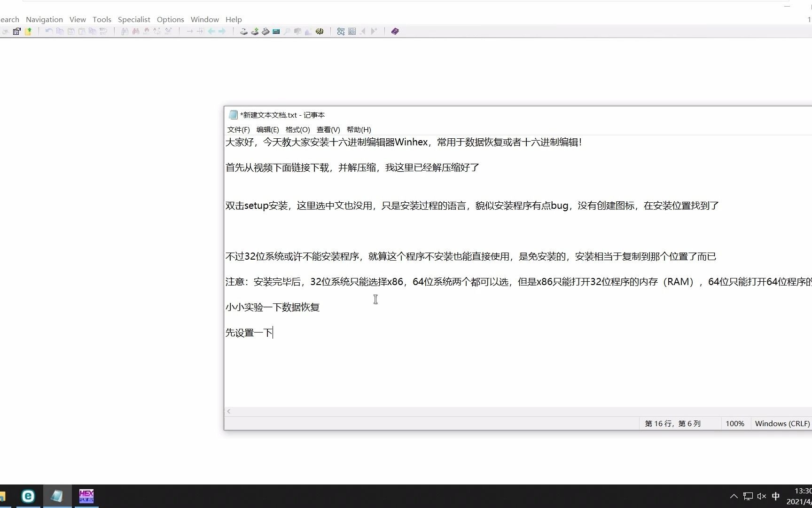Click the magnifier Analyze icon in WinHex
The image size is (812, 508).
tap(287, 32)
